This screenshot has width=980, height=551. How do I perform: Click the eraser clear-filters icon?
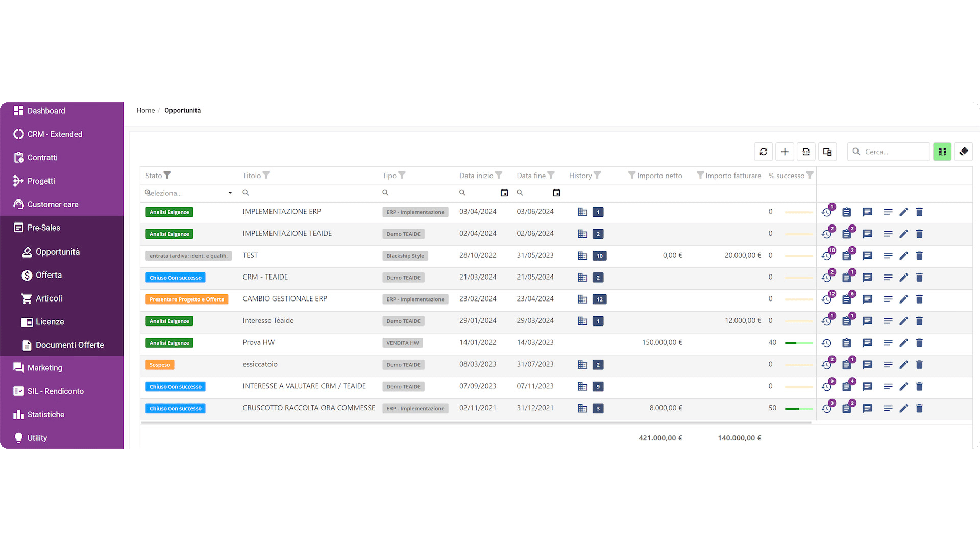click(964, 152)
